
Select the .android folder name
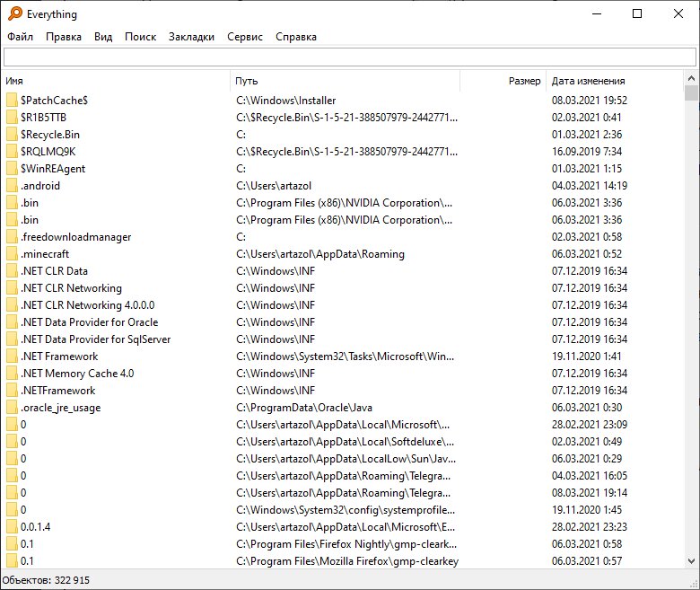(x=40, y=185)
